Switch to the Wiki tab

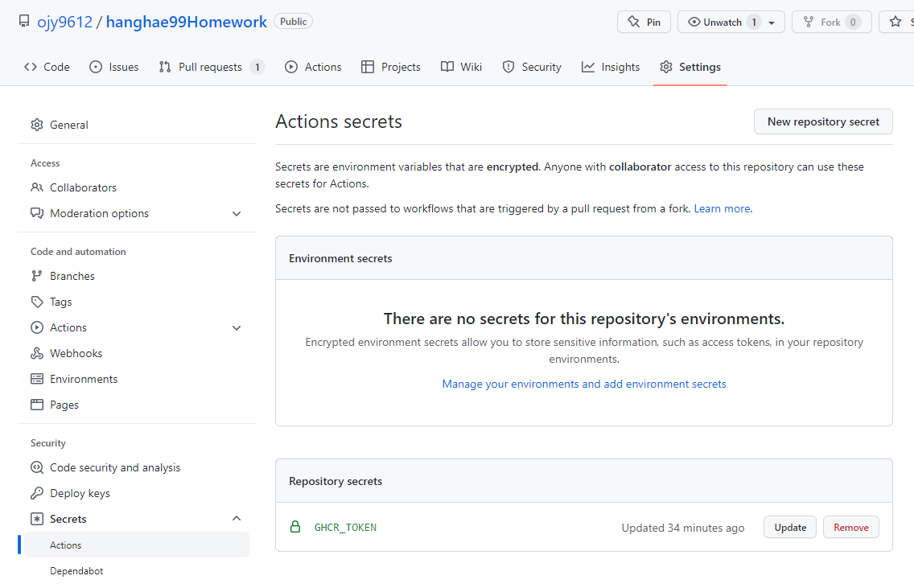tap(461, 67)
